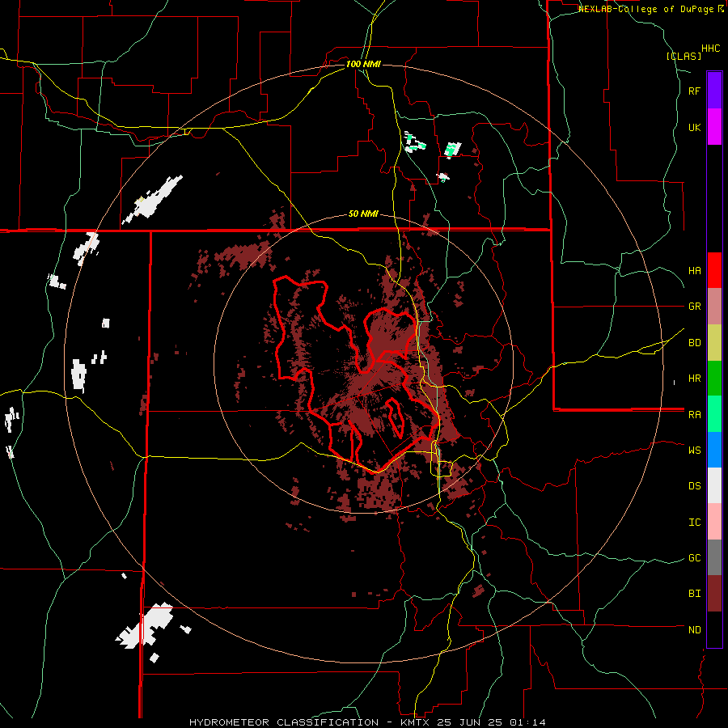This screenshot has width=728, height=728.
Task: Click the UK magenta legend swatch
Action: pos(714,127)
